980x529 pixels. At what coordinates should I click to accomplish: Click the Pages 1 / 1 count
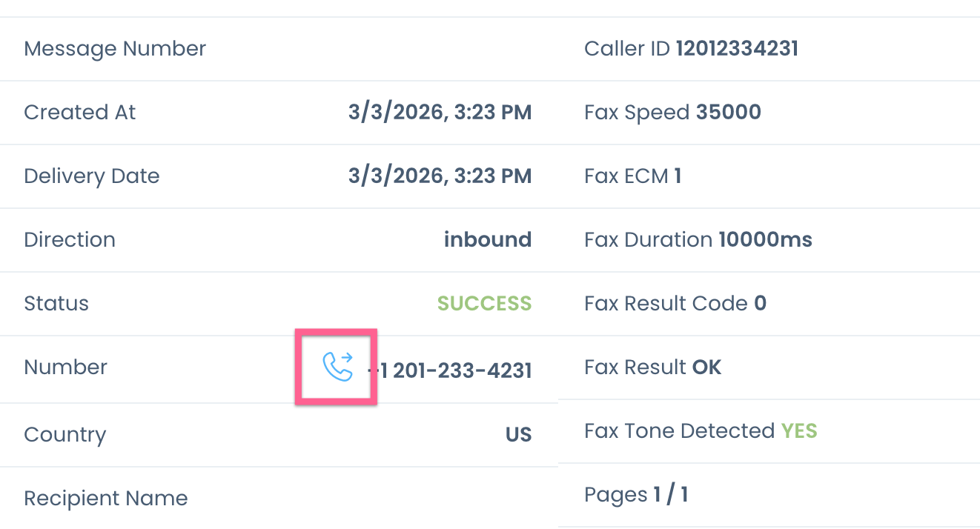[670, 495]
